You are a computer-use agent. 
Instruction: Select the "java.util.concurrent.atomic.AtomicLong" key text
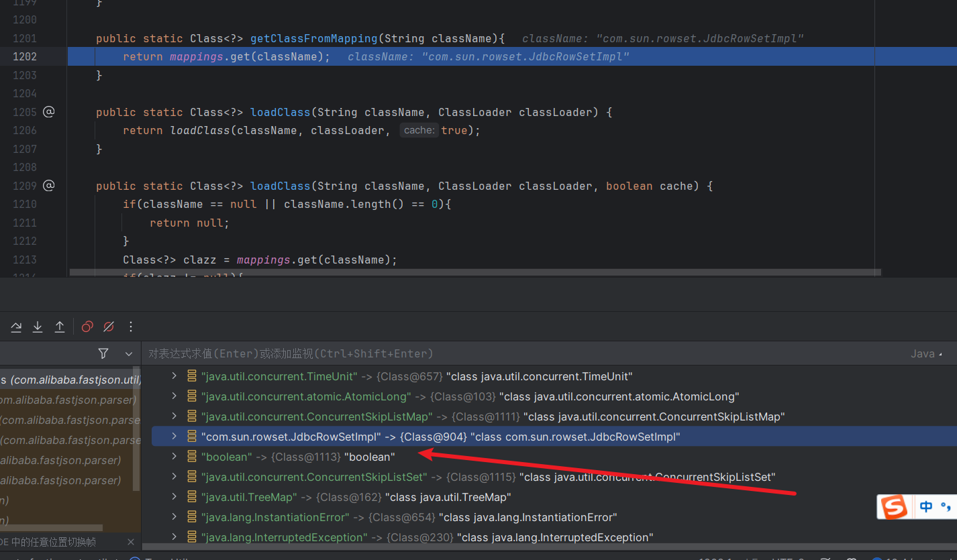pyautogui.click(x=306, y=396)
